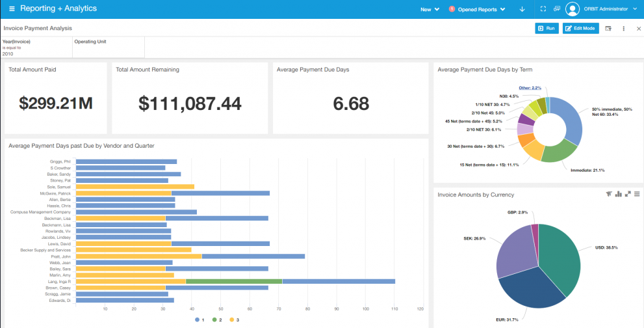The height and width of the screenshot is (328, 644).
Task: Toggle quarter 2 series in chart legend
Action: 218,320
